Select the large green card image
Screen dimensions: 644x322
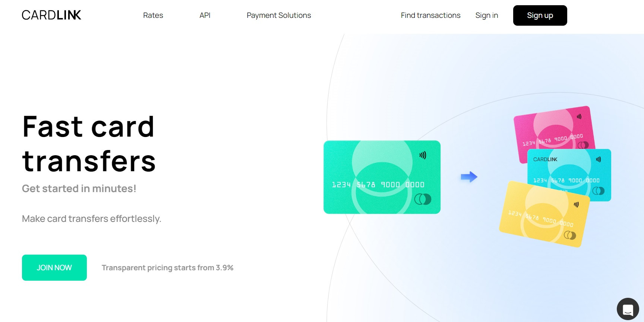click(x=382, y=177)
